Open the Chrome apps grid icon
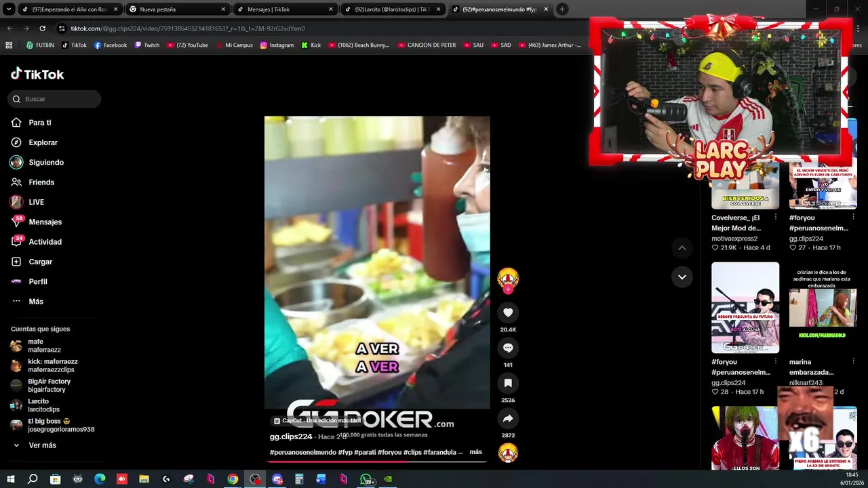This screenshot has width=868, height=488. pyautogui.click(x=9, y=45)
